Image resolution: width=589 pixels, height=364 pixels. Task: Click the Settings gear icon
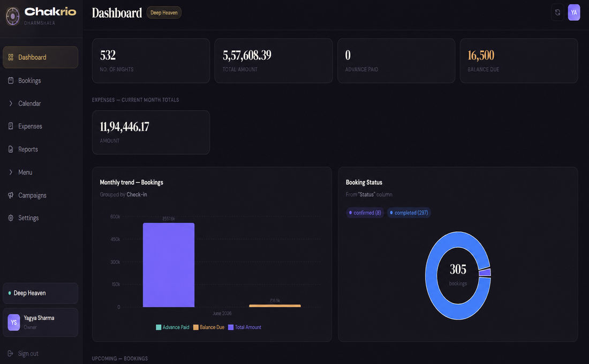(x=11, y=218)
